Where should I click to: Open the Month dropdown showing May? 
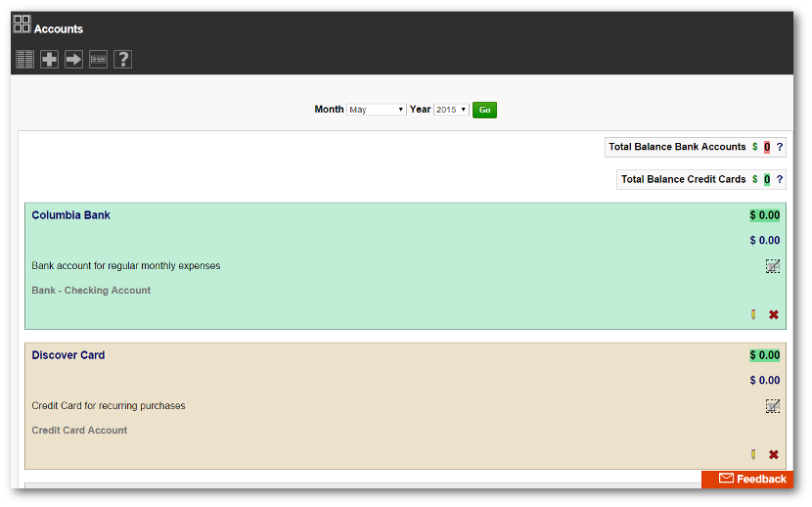377,110
